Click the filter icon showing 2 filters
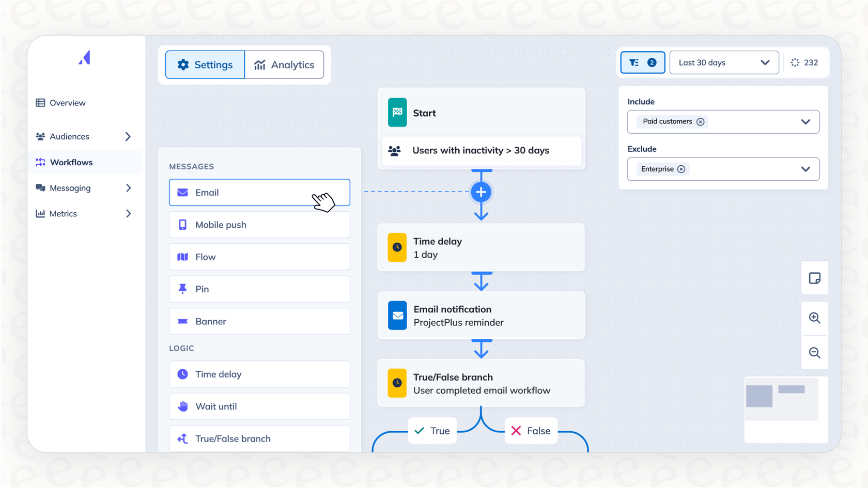Viewport: 868px width, 488px height. [642, 62]
